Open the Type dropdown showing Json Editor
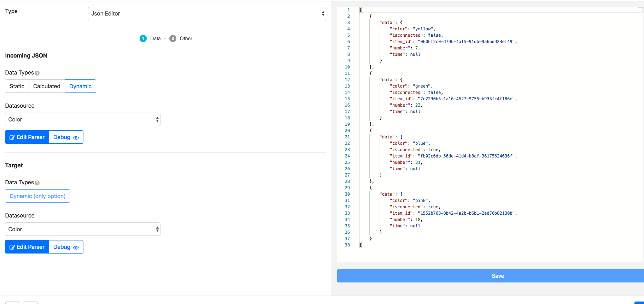Screen dimensions: 644x304 point(207,13)
